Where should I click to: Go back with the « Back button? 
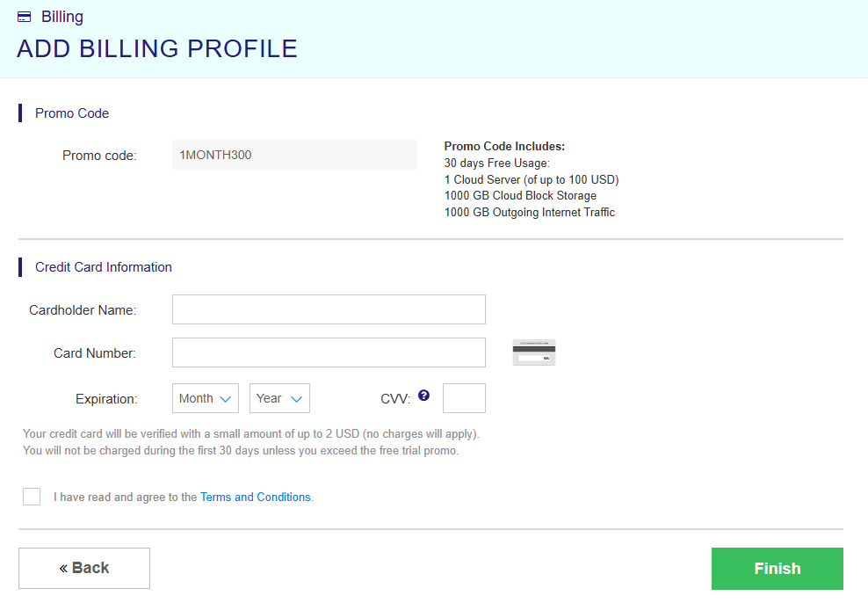click(84, 568)
